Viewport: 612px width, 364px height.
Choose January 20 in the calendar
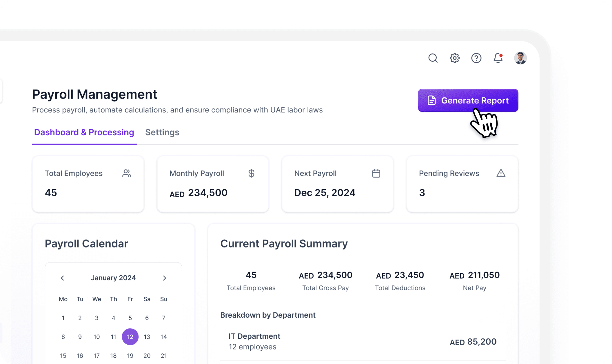click(x=147, y=356)
